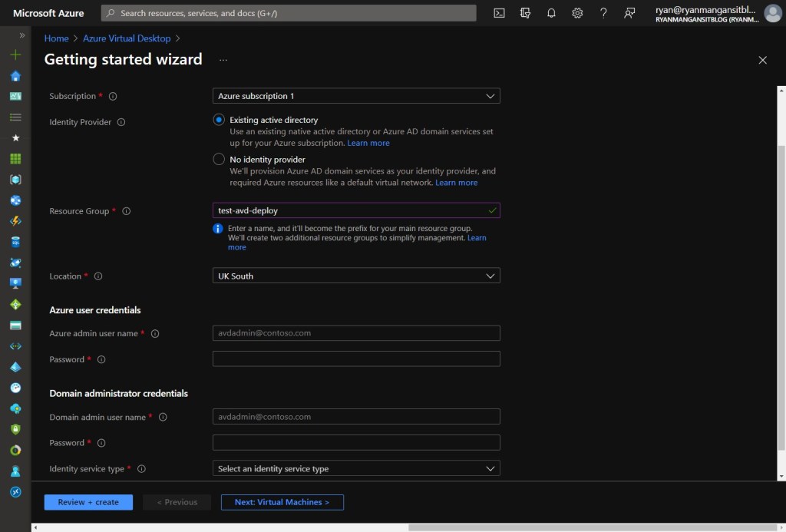Image resolution: width=786 pixels, height=532 pixels.
Task: Click the Azure Virtual Desktop breadcrumb
Action: tap(127, 38)
